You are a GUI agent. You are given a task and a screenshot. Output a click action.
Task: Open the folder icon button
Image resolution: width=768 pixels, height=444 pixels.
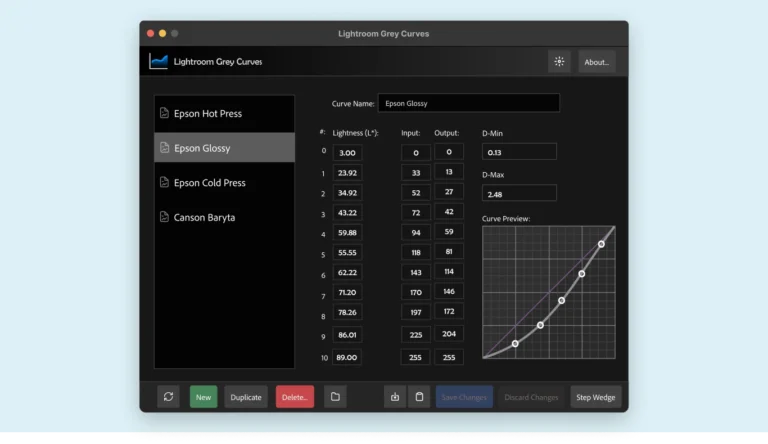[335, 396]
